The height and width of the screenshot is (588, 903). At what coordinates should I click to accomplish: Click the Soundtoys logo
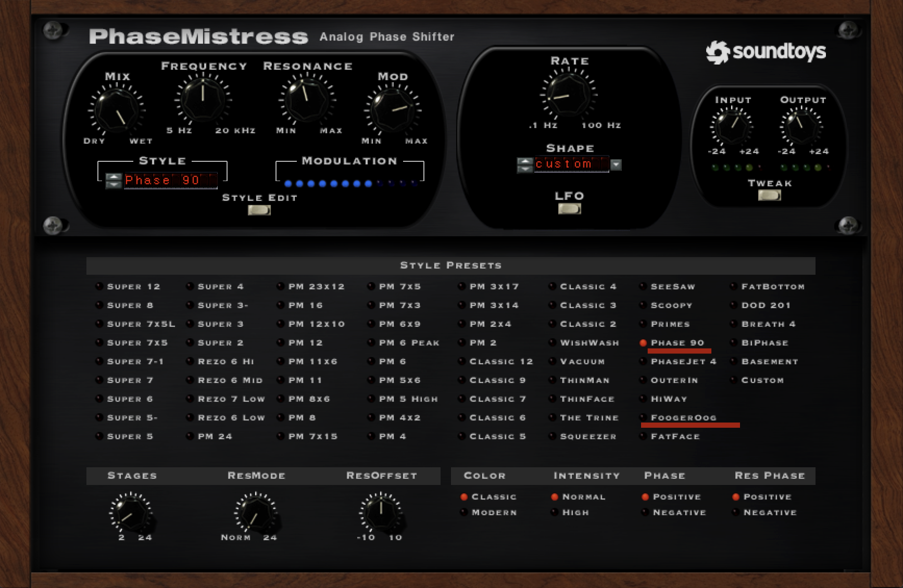[x=766, y=52]
